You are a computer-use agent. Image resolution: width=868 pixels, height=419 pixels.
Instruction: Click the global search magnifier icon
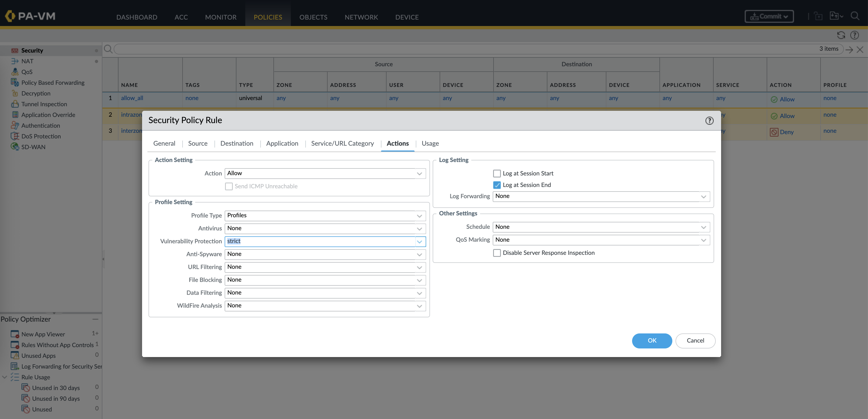[x=855, y=16]
